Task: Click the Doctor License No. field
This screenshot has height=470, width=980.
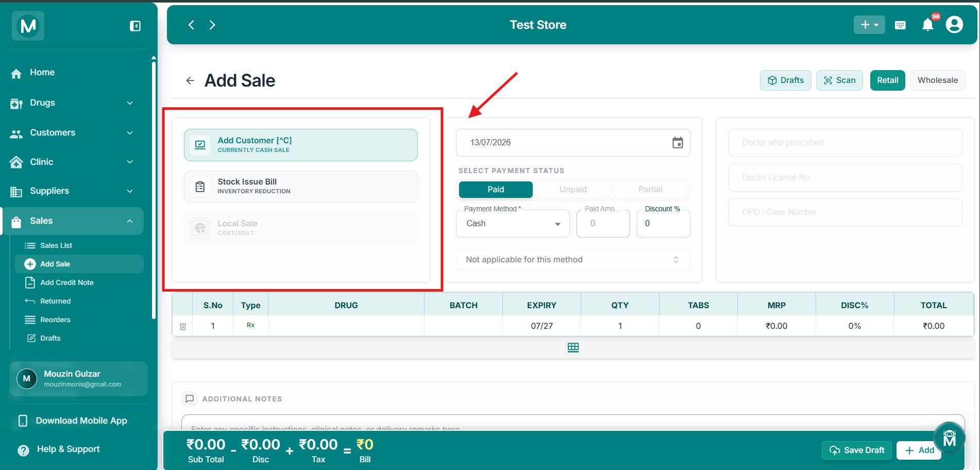Action: tap(845, 178)
